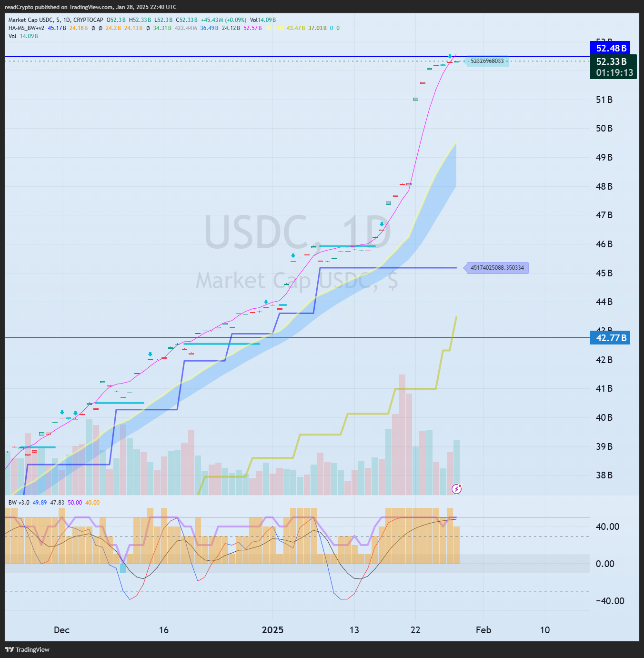This screenshot has width=644, height=658.
Task: Click the orange 24.18B indicator value
Action: click(79, 28)
